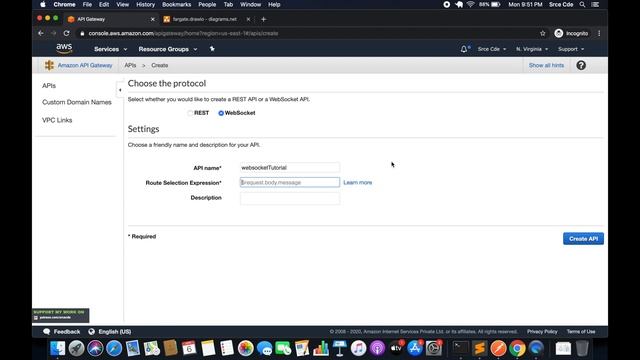This screenshot has height=360, width=640.
Task: Open VPC Links in sidebar
Action: click(x=57, y=120)
